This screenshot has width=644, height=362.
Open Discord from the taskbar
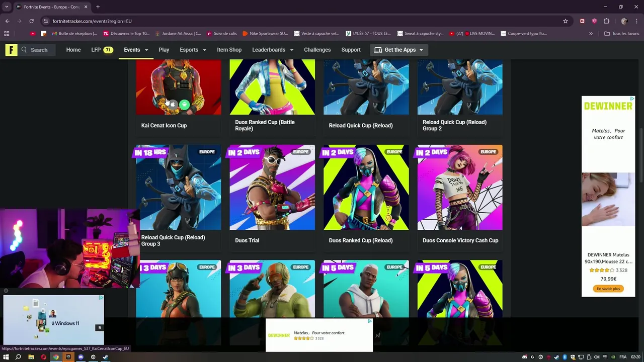click(x=80, y=357)
